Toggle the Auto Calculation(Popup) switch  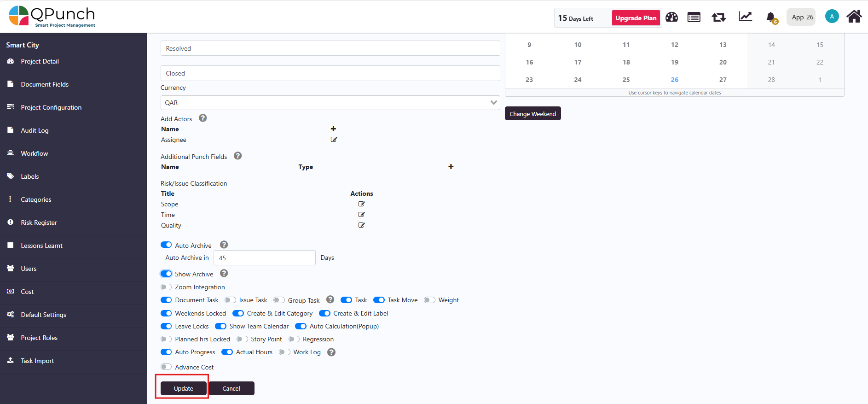(x=301, y=326)
